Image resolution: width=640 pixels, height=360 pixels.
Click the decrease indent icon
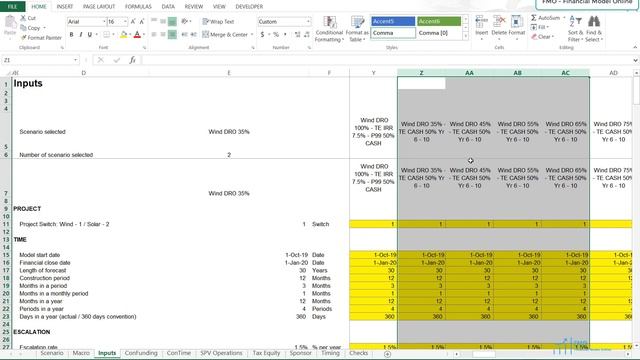pyautogui.click(x=184, y=34)
